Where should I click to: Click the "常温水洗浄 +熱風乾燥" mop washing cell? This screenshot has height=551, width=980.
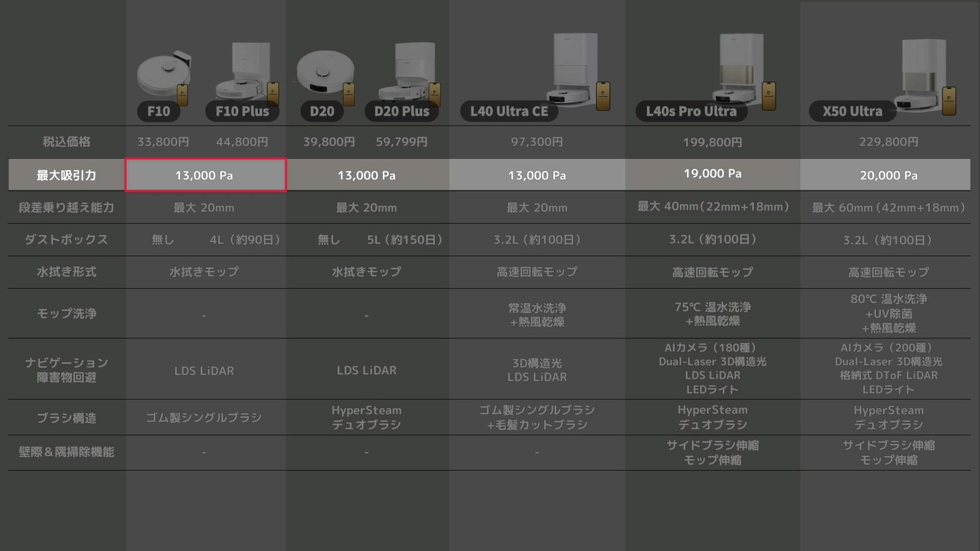tap(537, 315)
